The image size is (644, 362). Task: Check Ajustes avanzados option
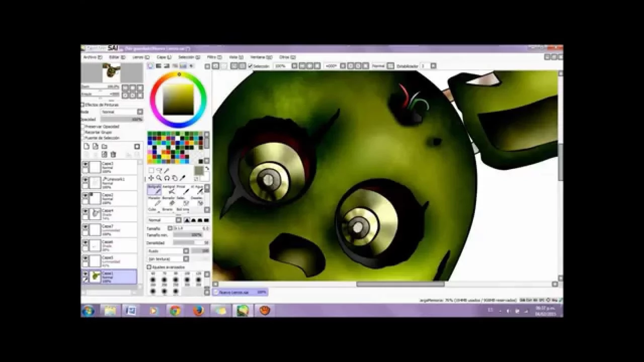click(149, 267)
